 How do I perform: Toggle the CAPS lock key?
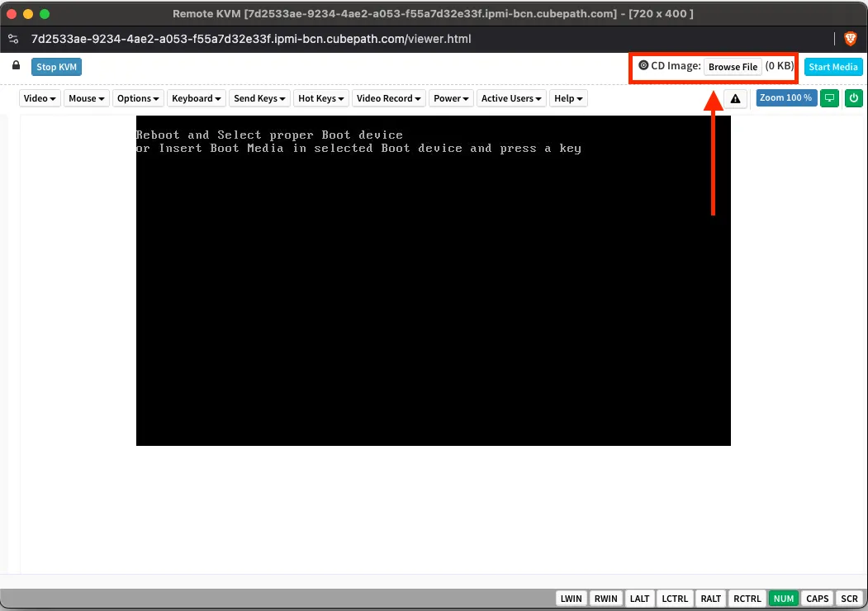(818, 599)
